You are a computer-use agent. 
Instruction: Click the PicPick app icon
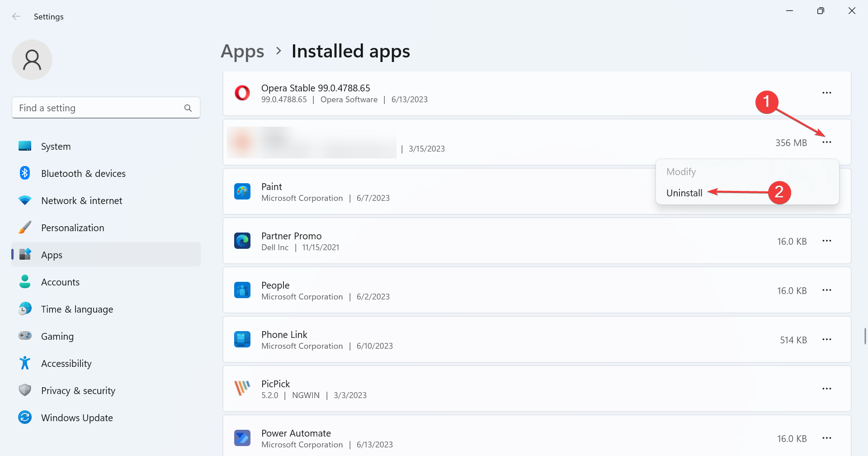coord(242,389)
